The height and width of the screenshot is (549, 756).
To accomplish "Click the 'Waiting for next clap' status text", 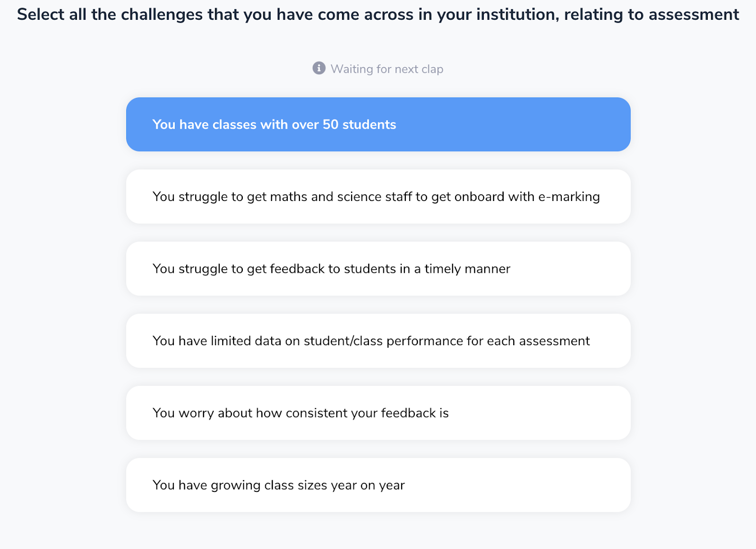I will (x=387, y=69).
